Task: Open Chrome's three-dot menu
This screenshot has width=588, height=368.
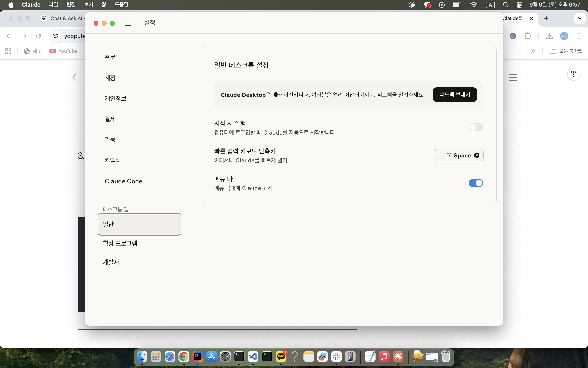Action: (x=579, y=36)
